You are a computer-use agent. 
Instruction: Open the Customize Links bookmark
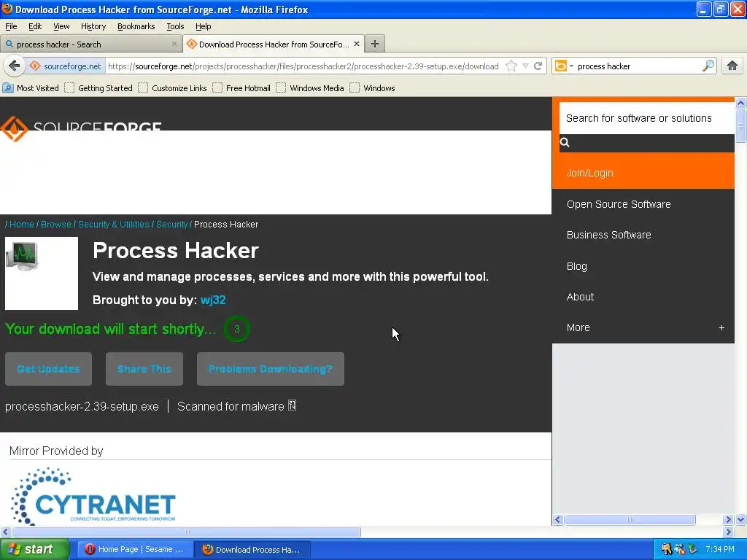point(172,88)
